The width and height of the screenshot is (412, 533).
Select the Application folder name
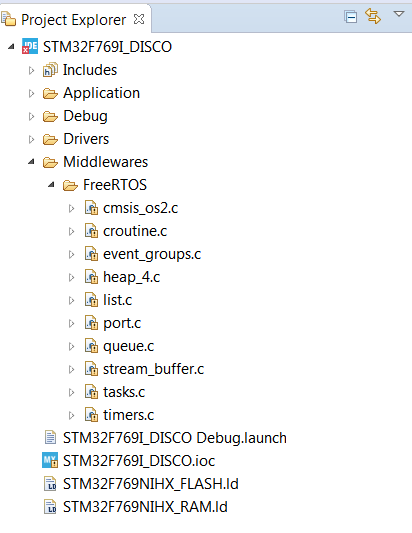[x=102, y=93]
